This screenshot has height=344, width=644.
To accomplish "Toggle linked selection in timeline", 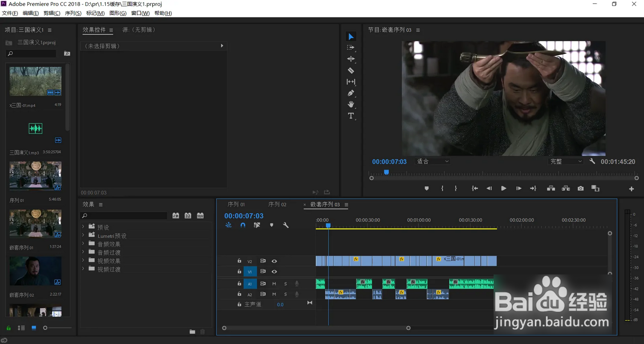I will (257, 225).
